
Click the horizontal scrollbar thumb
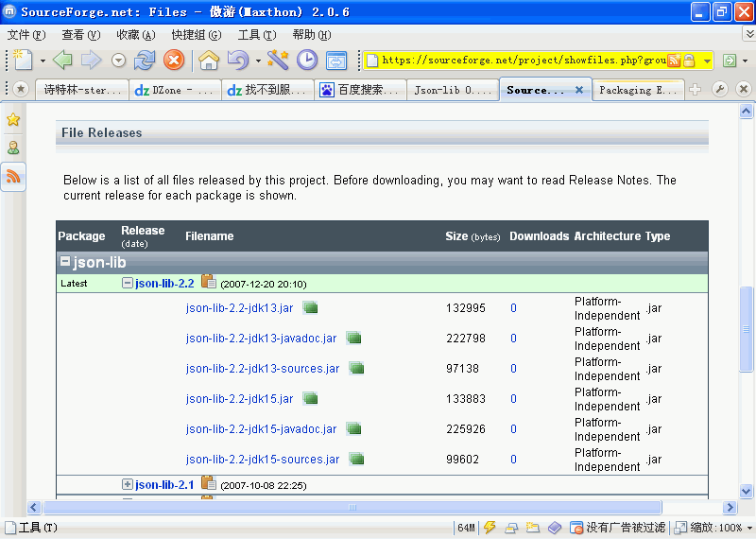[x=352, y=507]
